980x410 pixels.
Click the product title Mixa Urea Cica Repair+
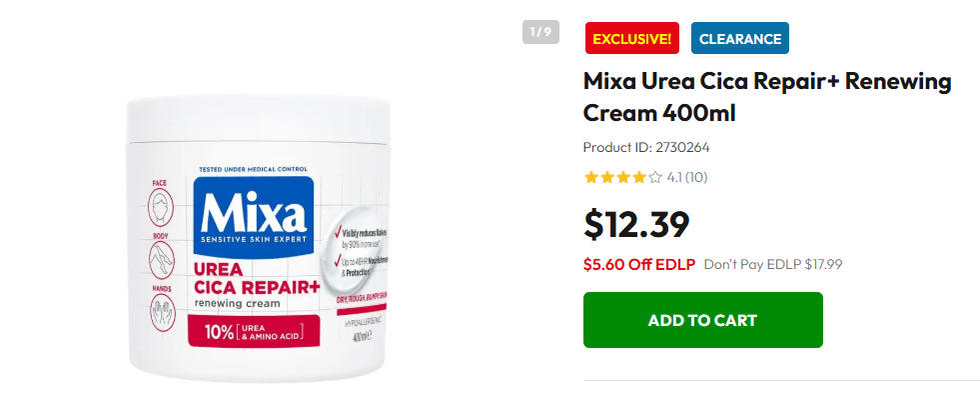tap(767, 97)
